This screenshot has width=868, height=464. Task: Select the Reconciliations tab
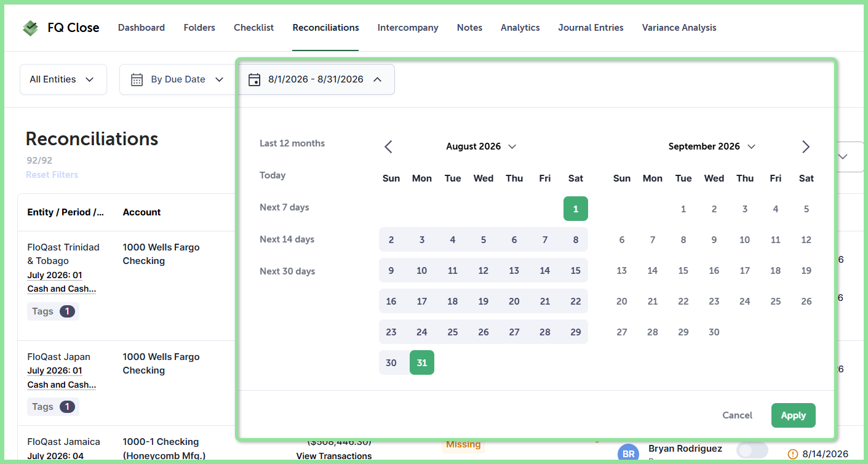pyautogui.click(x=326, y=28)
